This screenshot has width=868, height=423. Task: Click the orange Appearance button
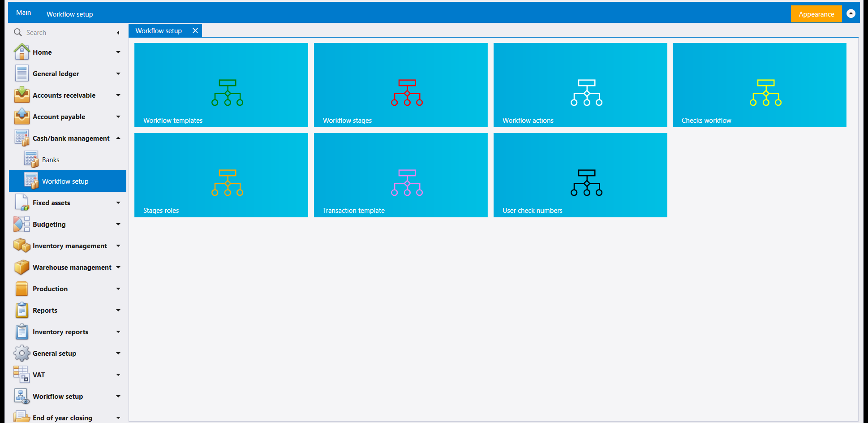[816, 14]
